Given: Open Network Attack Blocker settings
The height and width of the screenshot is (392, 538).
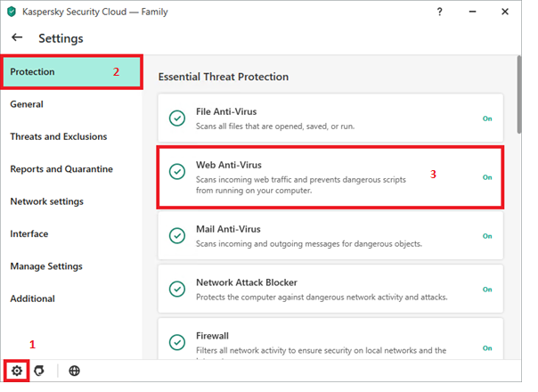Looking at the screenshot, I should tap(330, 289).
